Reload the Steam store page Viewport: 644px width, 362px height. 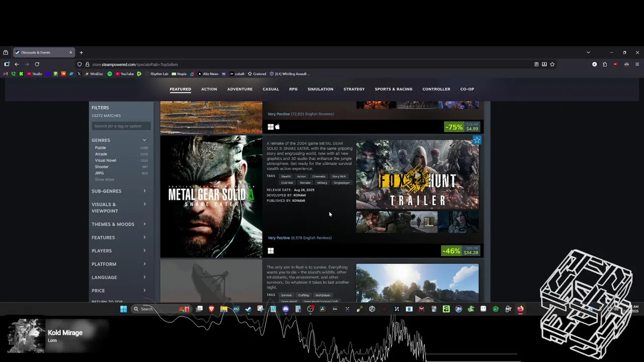[37, 64]
